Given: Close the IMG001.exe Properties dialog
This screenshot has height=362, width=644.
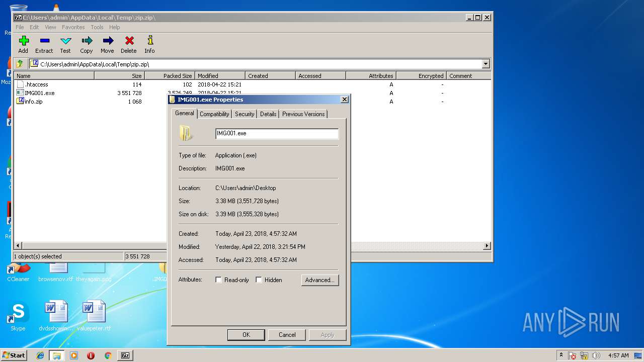Looking at the screenshot, I should [x=345, y=100].
